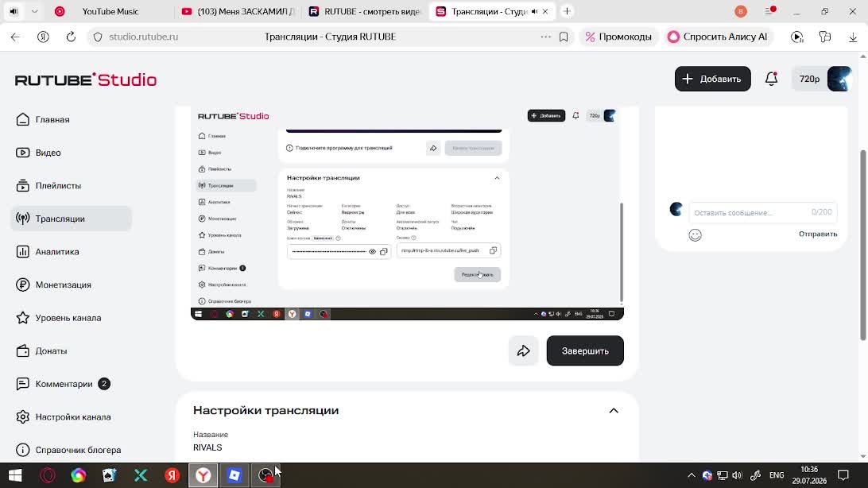
Task: Click Спросить Алису AI
Action: (x=718, y=37)
